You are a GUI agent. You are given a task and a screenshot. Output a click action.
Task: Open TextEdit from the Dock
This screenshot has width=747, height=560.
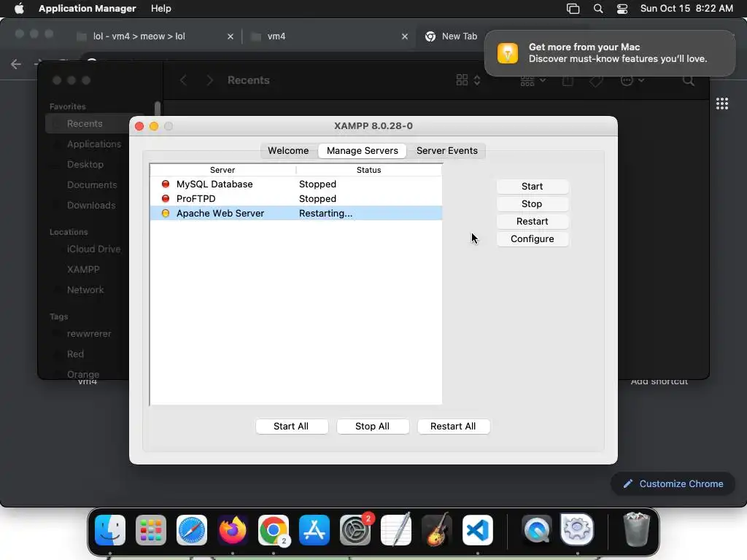[x=396, y=529]
